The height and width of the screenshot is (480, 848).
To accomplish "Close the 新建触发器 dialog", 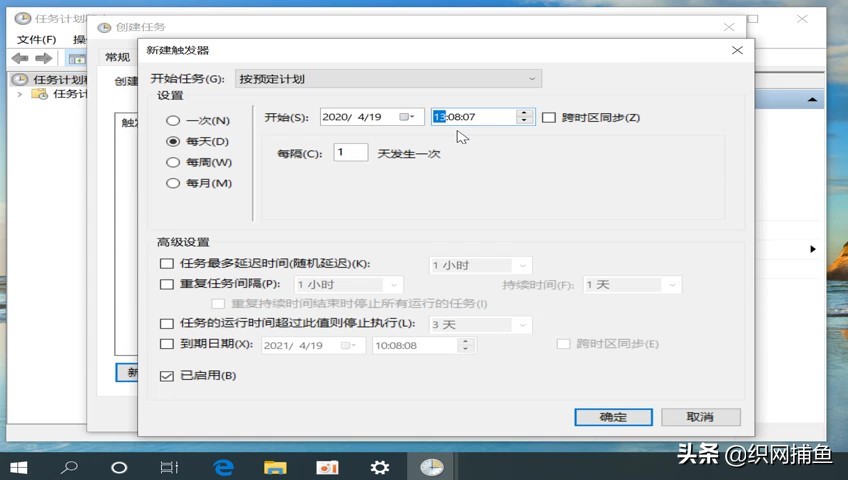I will point(737,50).
